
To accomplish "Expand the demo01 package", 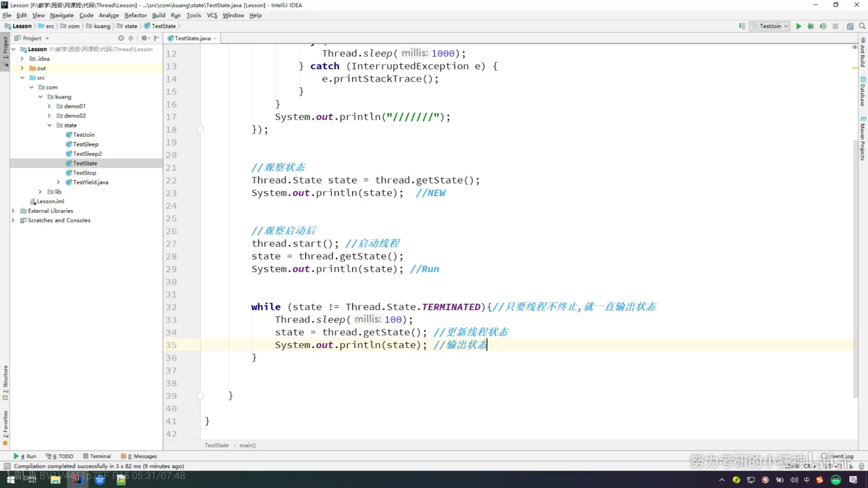I will coord(50,106).
